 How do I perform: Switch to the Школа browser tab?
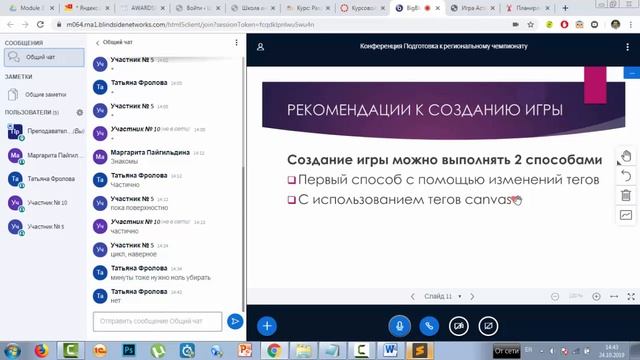(x=252, y=8)
